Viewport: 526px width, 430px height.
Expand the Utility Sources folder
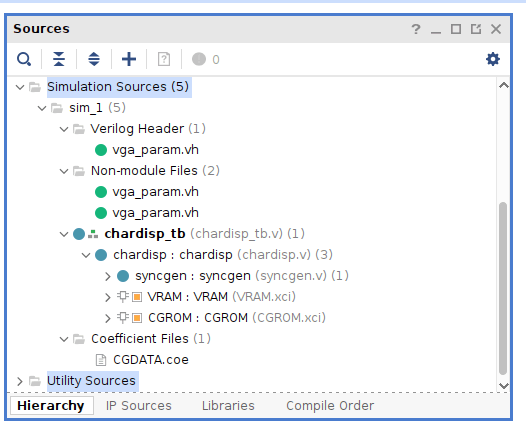(20, 381)
